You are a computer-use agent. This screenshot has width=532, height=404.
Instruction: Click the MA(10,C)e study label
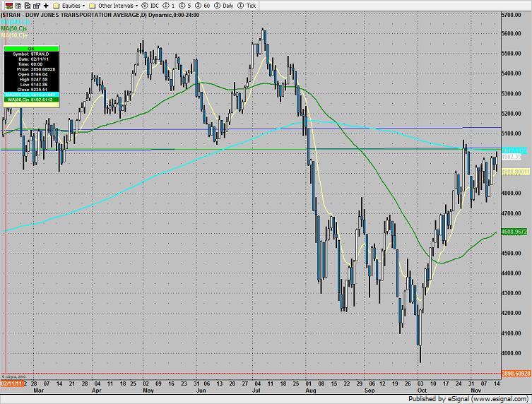click(14, 35)
